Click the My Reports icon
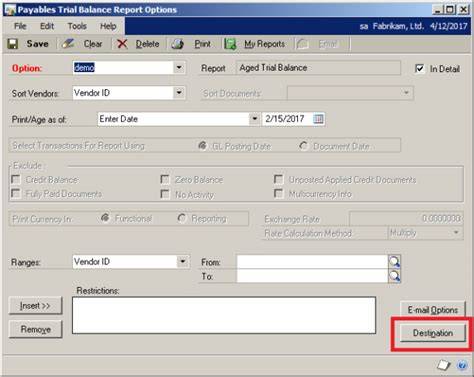Screen dimensions: 474x377 tap(230, 44)
